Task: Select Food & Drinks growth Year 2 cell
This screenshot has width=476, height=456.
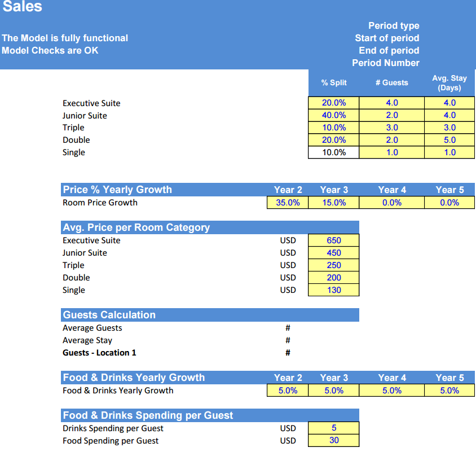Action: point(288,391)
